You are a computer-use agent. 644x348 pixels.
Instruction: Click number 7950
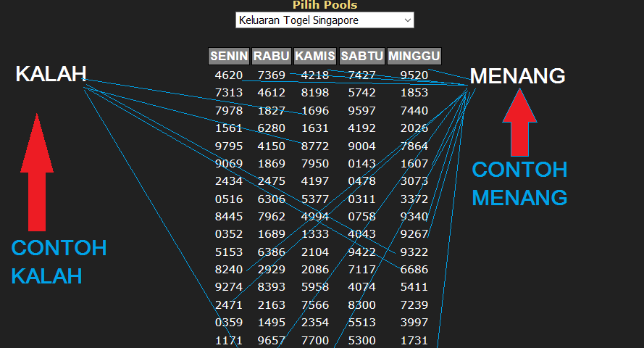point(315,164)
